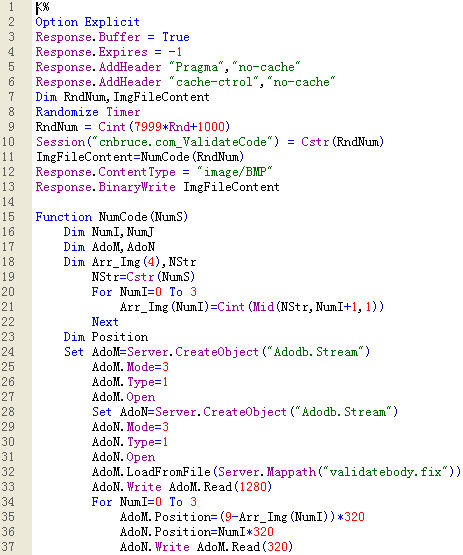Click the Session ValidateCode string
The width and height of the screenshot is (463, 555).
(x=183, y=142)
